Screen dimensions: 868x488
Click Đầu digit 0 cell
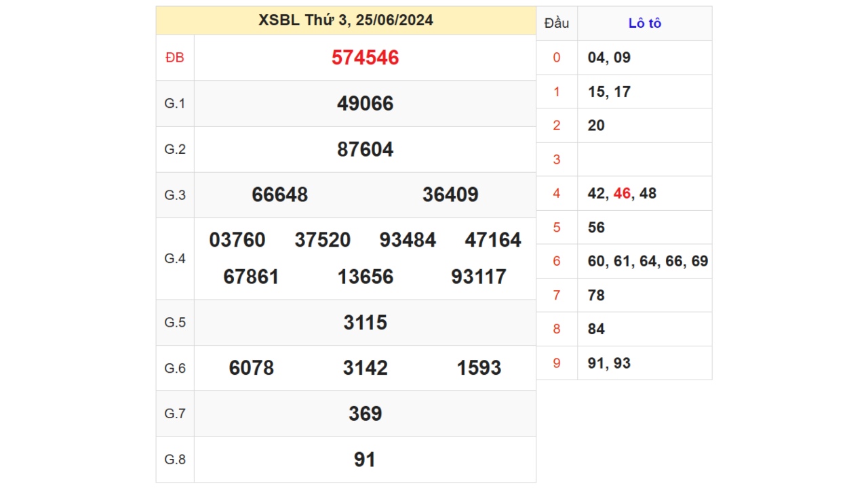[557, 58]
